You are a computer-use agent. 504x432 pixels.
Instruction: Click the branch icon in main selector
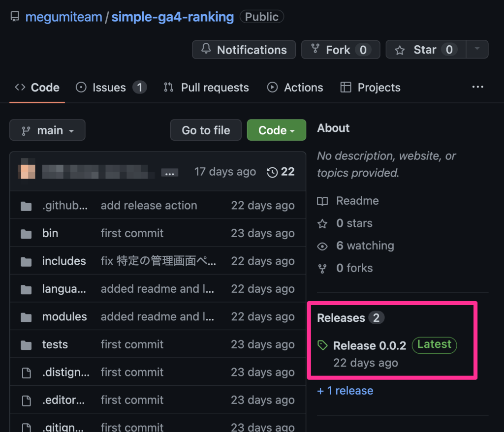coord(26,131)
